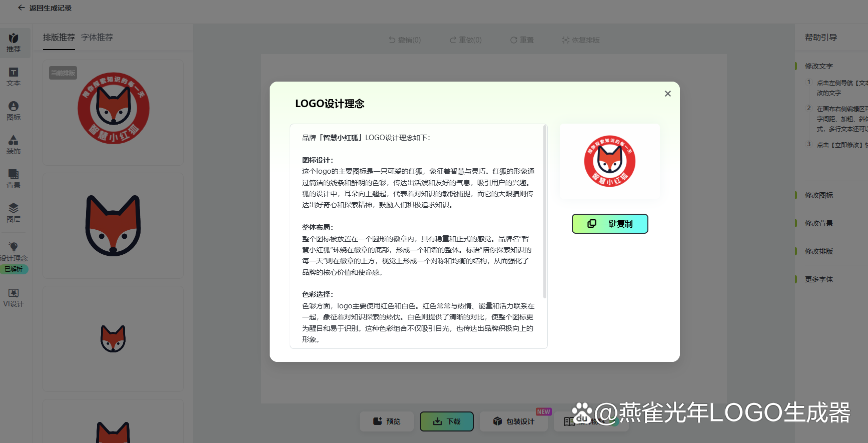868x443 pixels.
Task: Click the design concept text scrollbar
Action: click(x=545, y=212)
